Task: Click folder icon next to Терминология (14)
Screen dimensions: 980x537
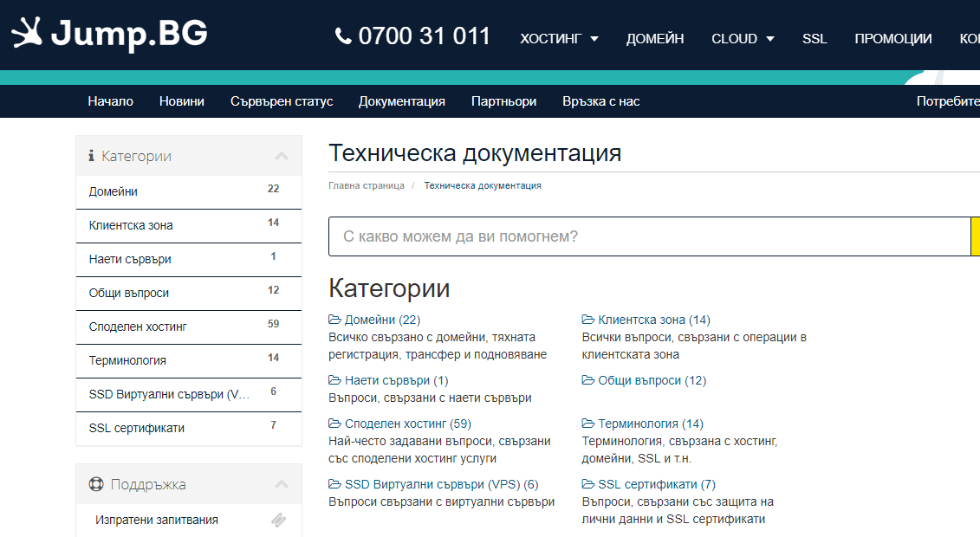Action: coord(588,424)
